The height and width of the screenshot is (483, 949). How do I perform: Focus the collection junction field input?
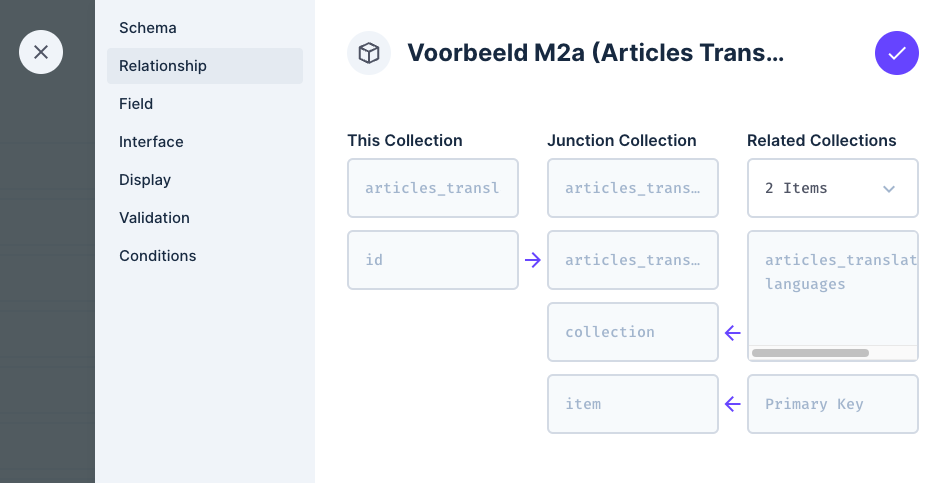click(x=632, y=332)
